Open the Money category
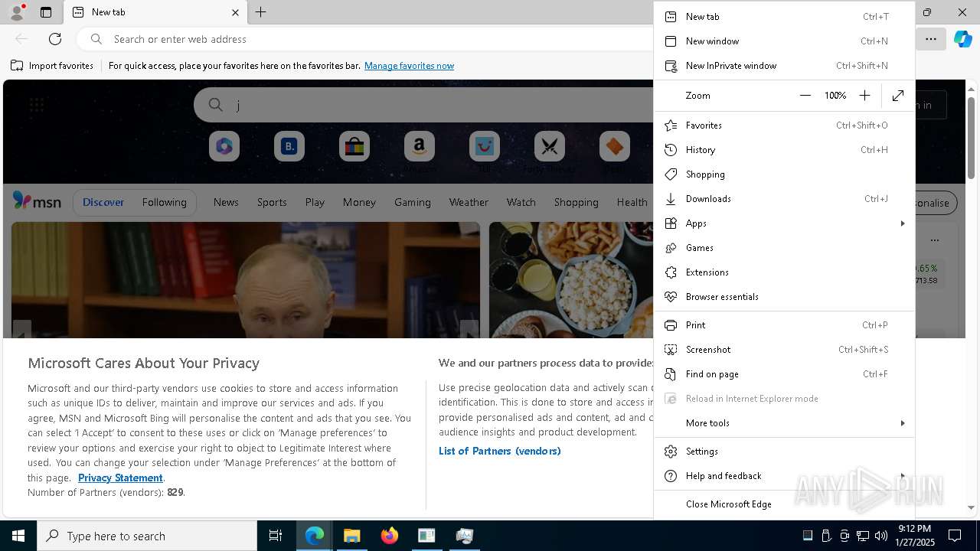This screenshot has width=980, height=551. [359, 202]
